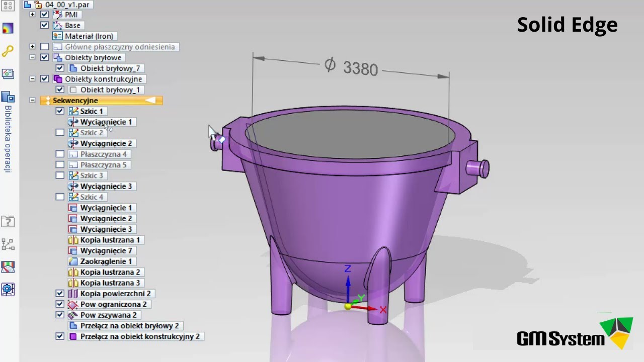This screenshot has height=362, width=644.
Task: Click the question-mark folder icon in sidebar
Action: (x=8, y=221)
